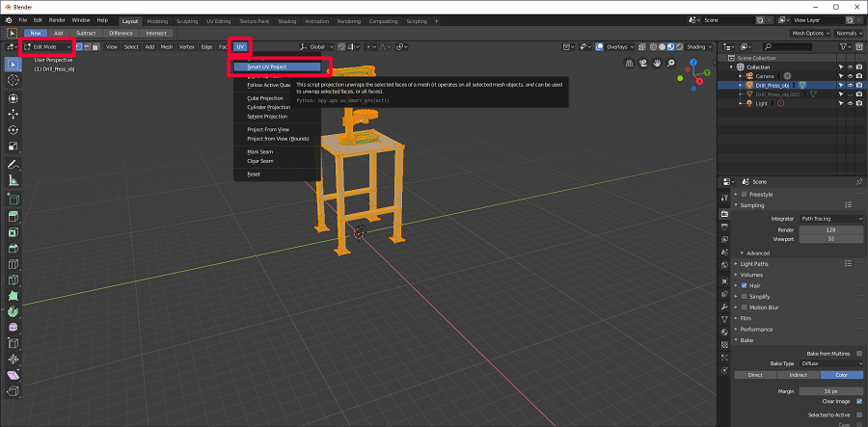The height and width of the screenshot is (427, 868).
Task: Open the Render properties tab icon
Action: point(724,214)
